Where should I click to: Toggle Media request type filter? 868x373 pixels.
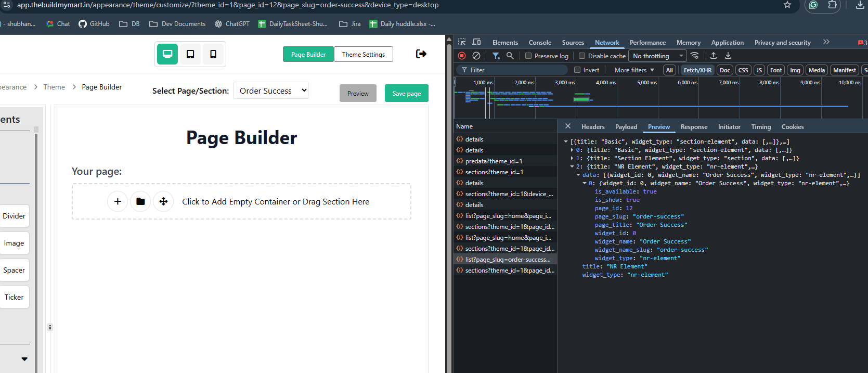817,70
